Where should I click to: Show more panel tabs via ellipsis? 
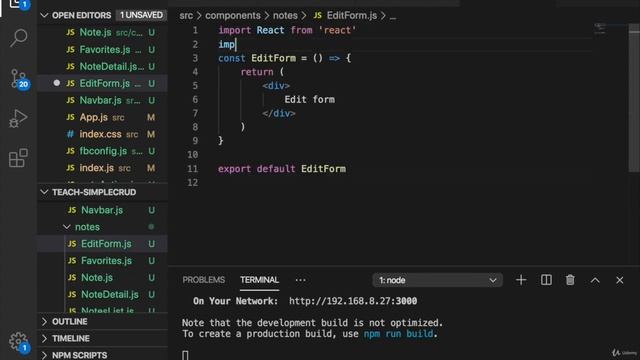tap(300, 280)
